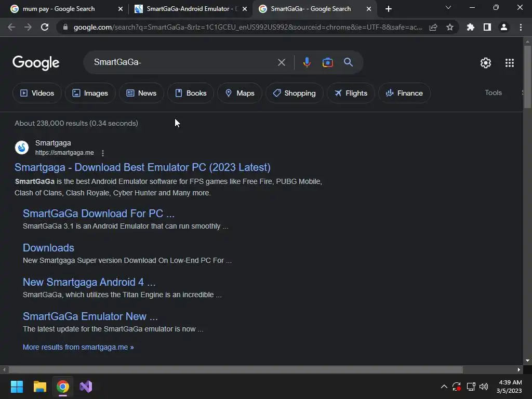This screenshot has height=399, width=532.
Task: Click horizontal scrollbar thumb
Action: coord(235,369)
